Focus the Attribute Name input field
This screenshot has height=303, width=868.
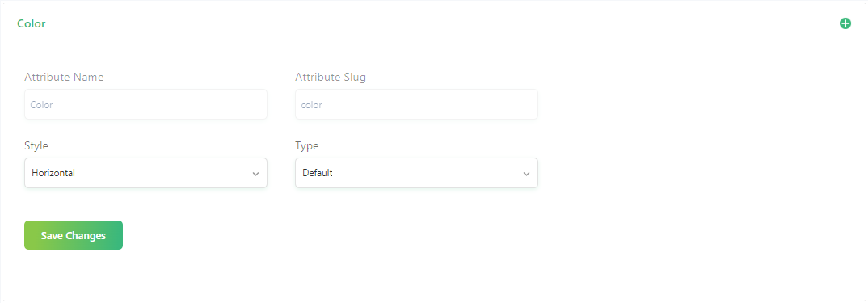pyautogui.click(x=145, y=104)
